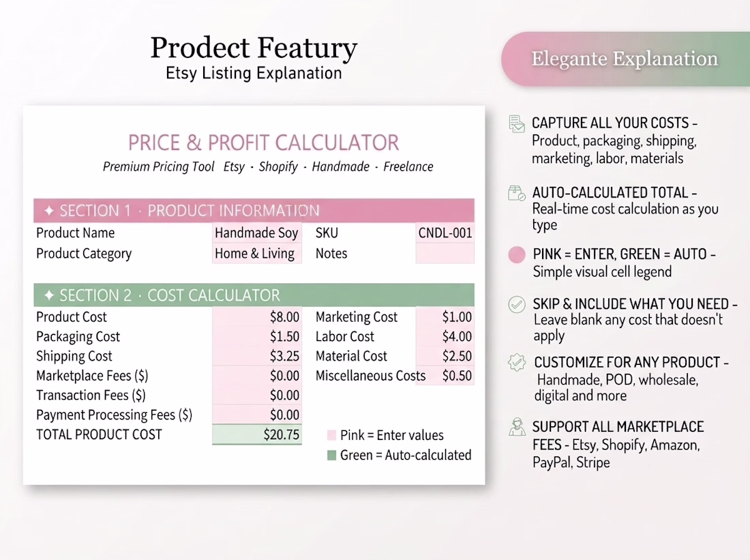Click the sparkle icon in Section 2 header
The image size is (750, 560).
tap(49, 295)
